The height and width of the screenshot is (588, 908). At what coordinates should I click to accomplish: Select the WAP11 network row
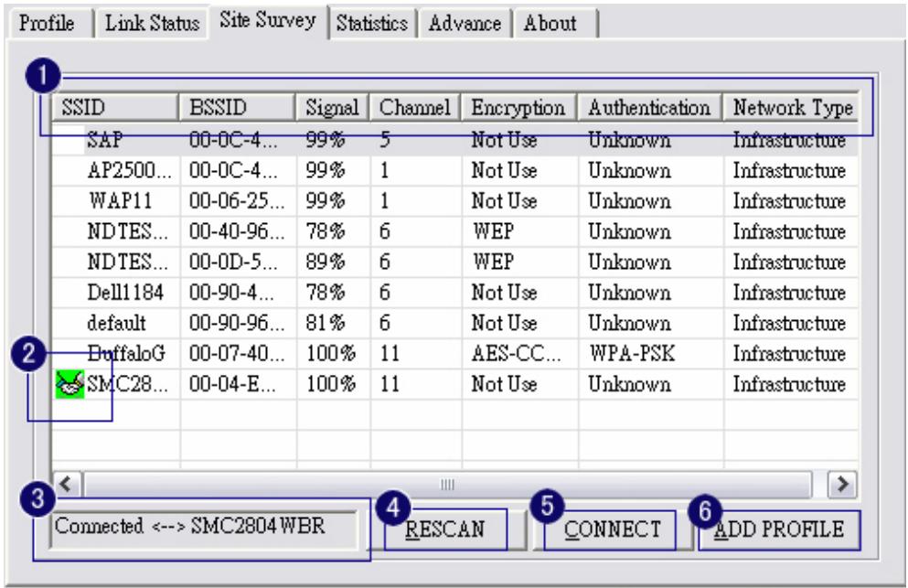point(455,201)
